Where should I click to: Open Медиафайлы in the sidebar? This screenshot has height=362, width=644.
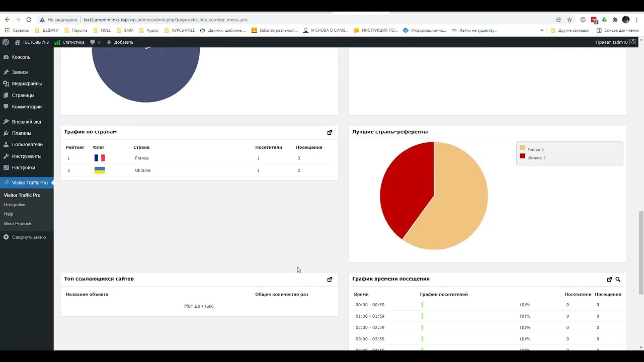27,83
